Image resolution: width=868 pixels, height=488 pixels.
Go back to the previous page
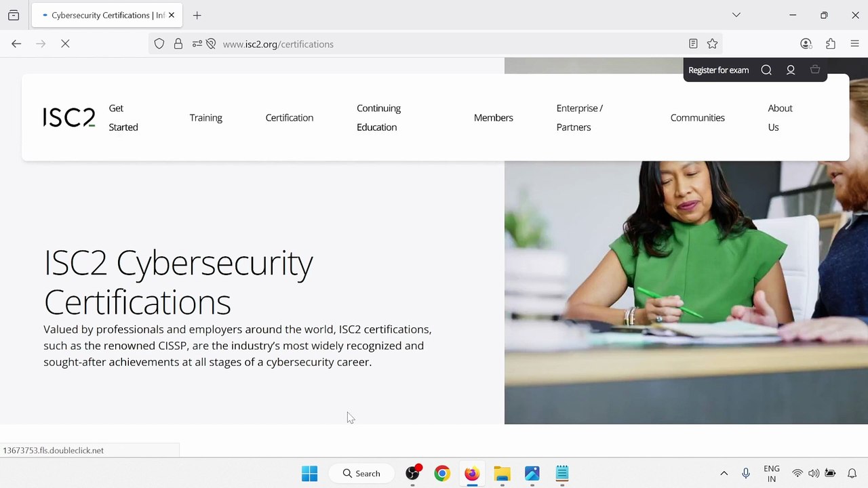[x=16, y=44]
